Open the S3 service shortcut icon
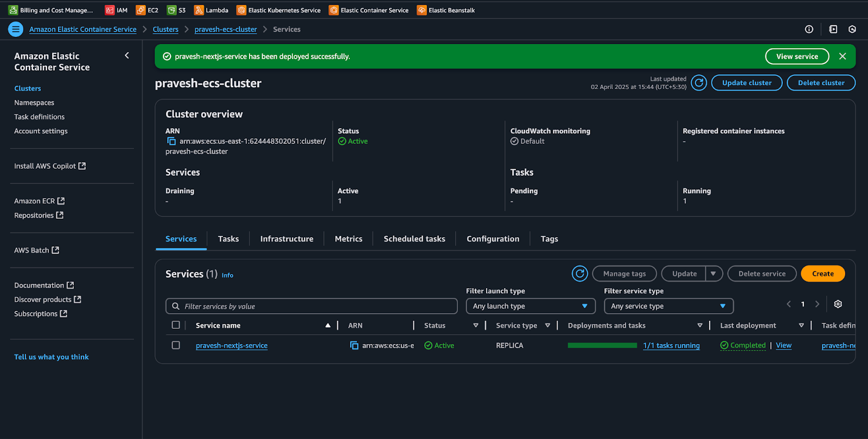Viewport: 868px width, 439px height. pyautogui.click(x=171, y=10)
